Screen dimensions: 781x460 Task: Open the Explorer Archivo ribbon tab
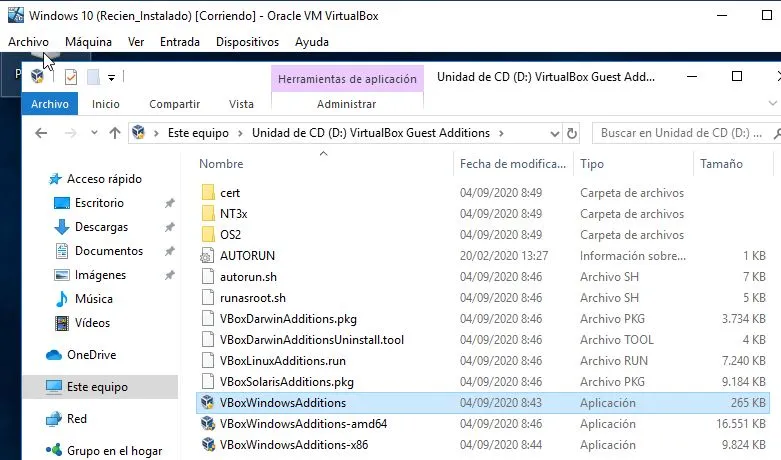50,104
